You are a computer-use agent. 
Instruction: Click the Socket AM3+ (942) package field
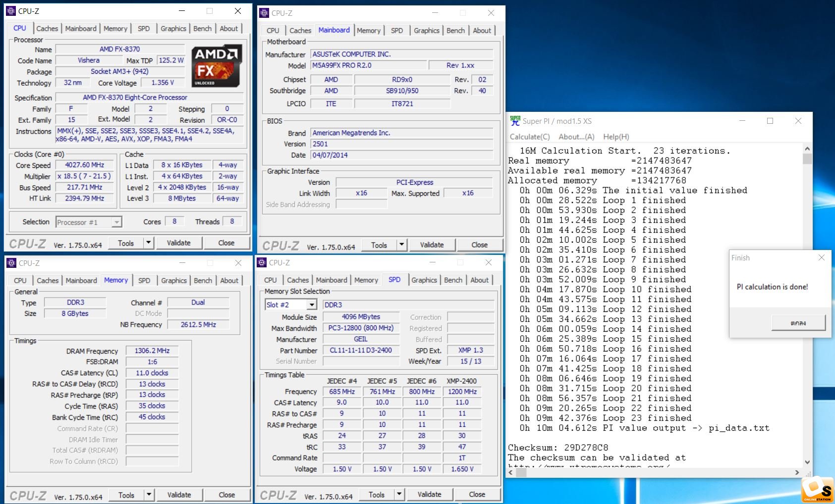pos(120,71)
